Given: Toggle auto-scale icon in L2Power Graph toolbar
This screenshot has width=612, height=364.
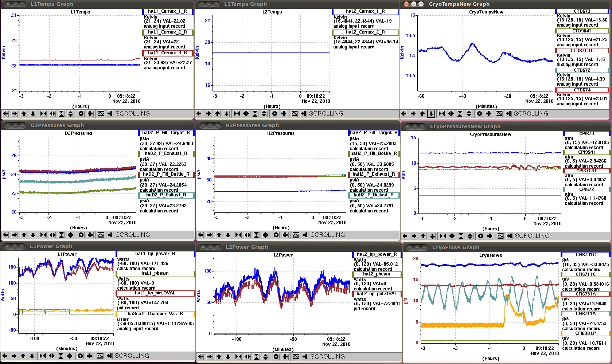Looking at the screenshot, I should pos(296,357).
